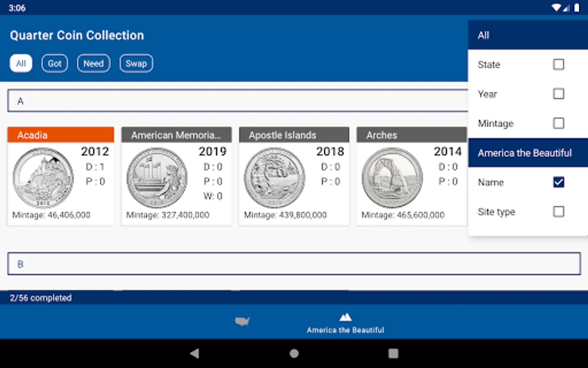This screenshot has width=588, height=368.
Task: Tap the Arches quarter coin image
Action: coord(392,178)
